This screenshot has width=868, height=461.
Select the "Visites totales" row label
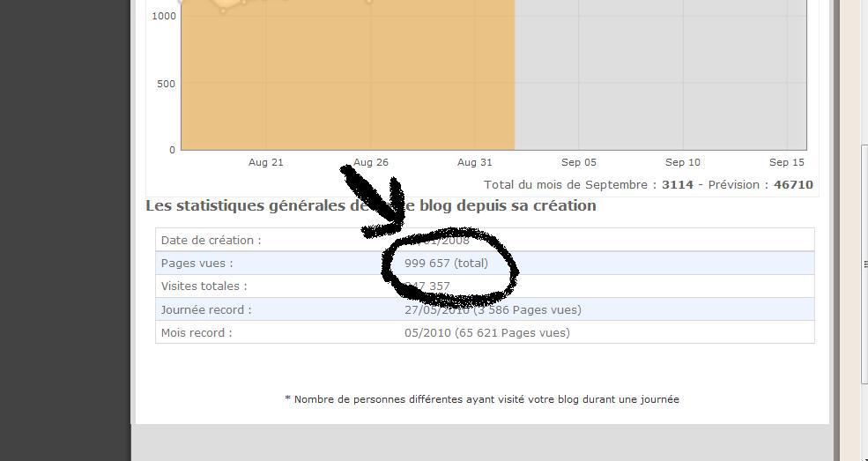[x=204, y=286]
